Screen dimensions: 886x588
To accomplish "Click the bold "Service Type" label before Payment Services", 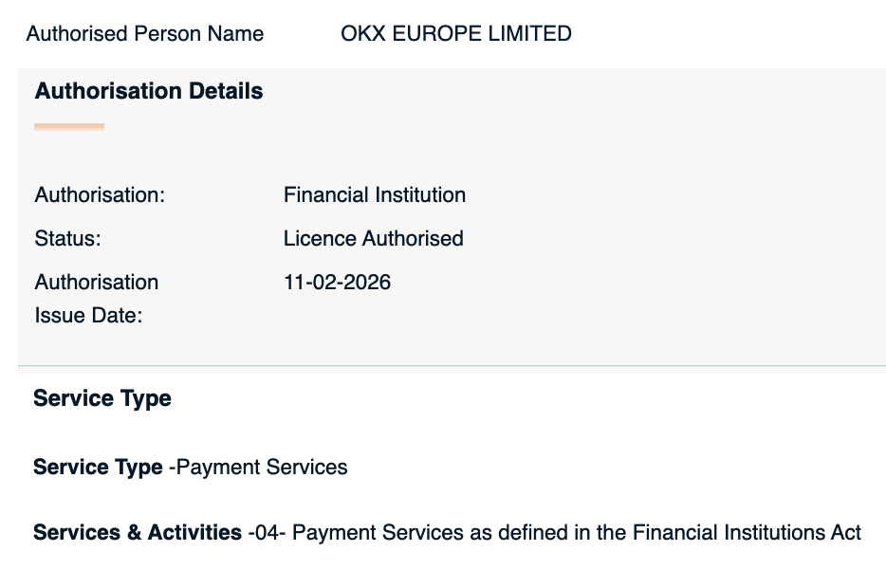I will (x=98, y=468).
